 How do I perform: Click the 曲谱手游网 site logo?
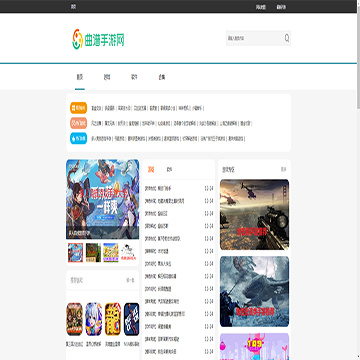click(98, 39)
